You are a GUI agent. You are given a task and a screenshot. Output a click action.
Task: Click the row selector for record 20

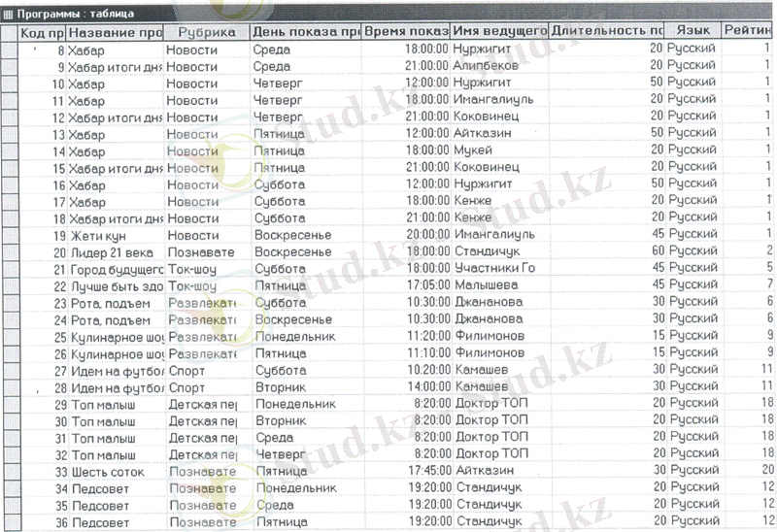click(x=11, y=253)
